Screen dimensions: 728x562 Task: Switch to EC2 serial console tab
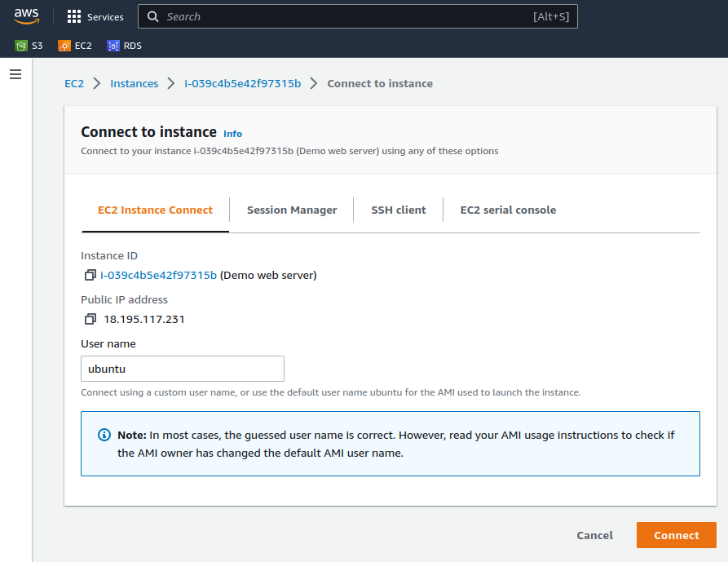point(508,210)
